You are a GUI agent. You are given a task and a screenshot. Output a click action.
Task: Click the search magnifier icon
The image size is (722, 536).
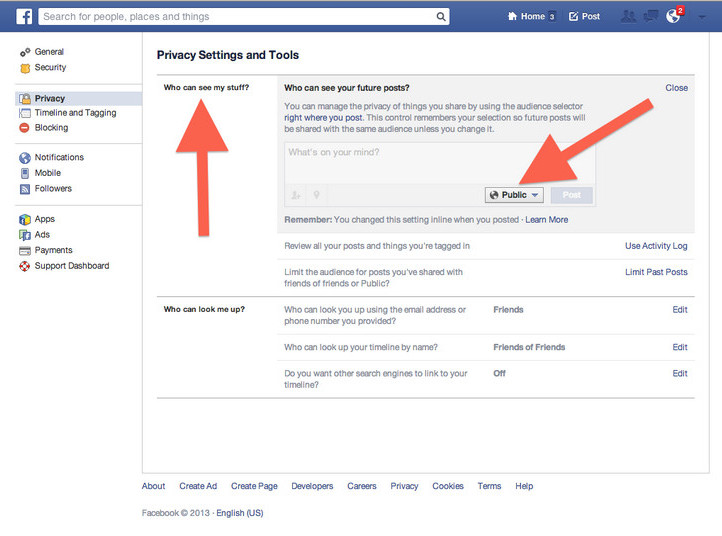[x=441, y=17]
